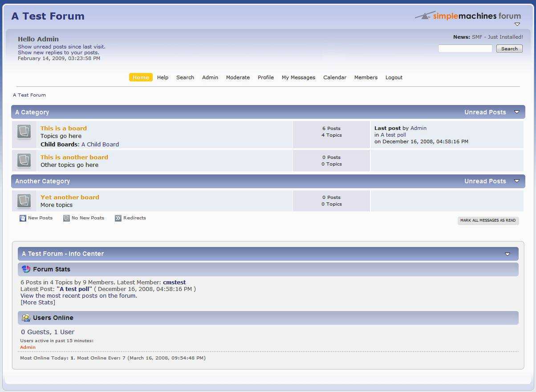The image size is (536, 392).
Task: Click View the most recent posts link
Action: pyautogui.click(x=79, y=295)
